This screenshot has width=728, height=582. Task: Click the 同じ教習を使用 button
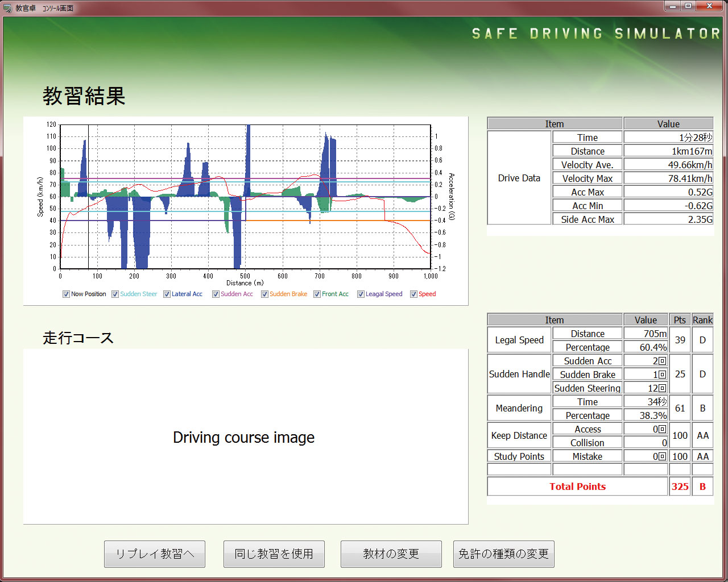(274, 554)
